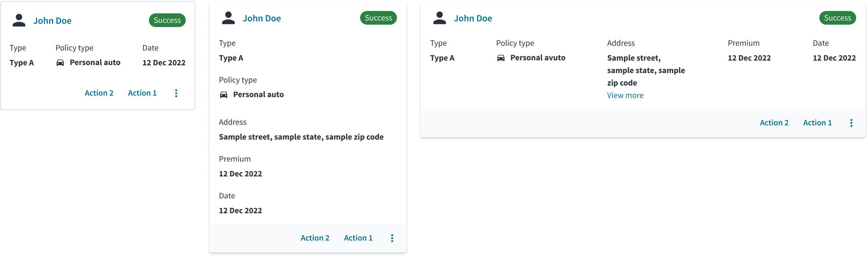Open the John Doe link in the compact card
Image resolution: width=868 pixels, height=256 pixels.
pyautogui.click(x=52, y=20)
